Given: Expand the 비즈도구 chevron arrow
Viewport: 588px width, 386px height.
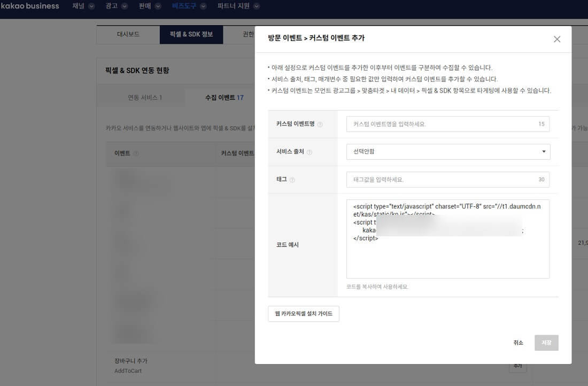Looking at the screenshot, I should [203, 6].
